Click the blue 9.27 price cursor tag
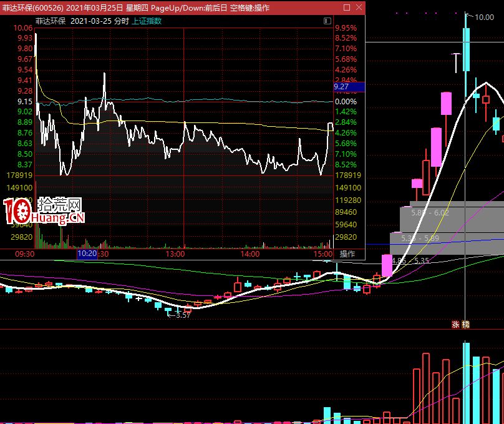 coord(349,87)
